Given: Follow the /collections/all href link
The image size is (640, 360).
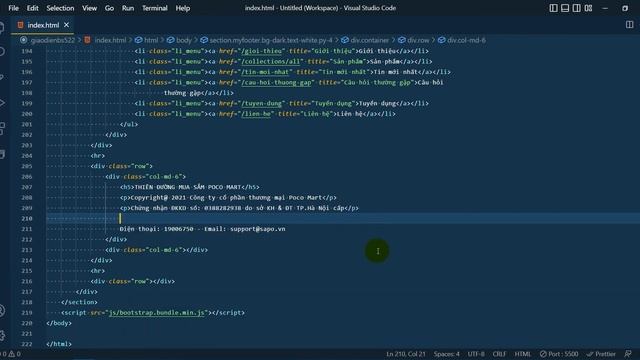Looking at the screenshot, I should coord(271,62).
